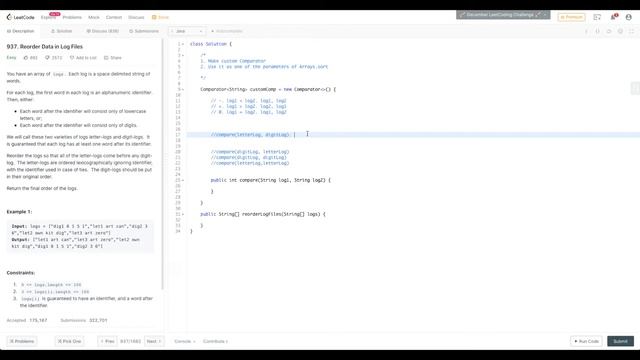Click the right-edge side panel handle
This screenshot has height=360, width=640.
pos(635,88)
